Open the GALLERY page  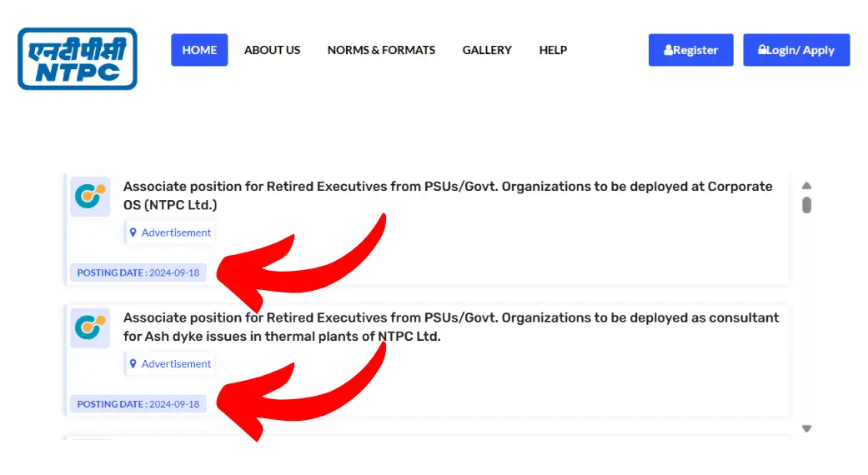tap(487, 50)
